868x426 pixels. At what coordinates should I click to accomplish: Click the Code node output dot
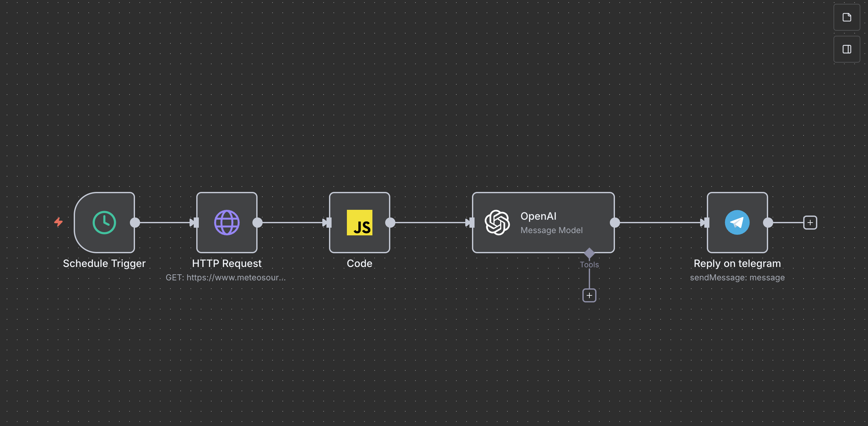(390, 223)
